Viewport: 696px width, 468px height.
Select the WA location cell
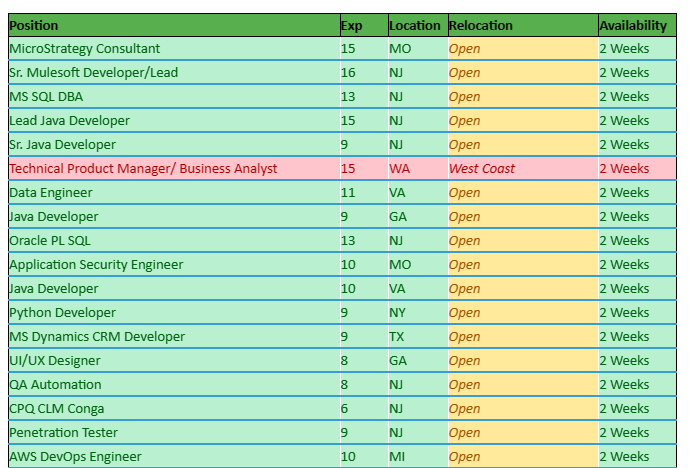(x=418, y=168)
